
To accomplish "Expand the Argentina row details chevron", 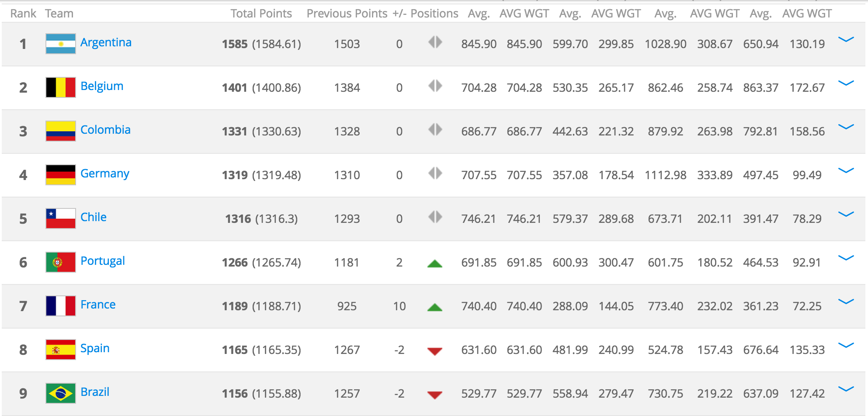I will tap(846, 40).
